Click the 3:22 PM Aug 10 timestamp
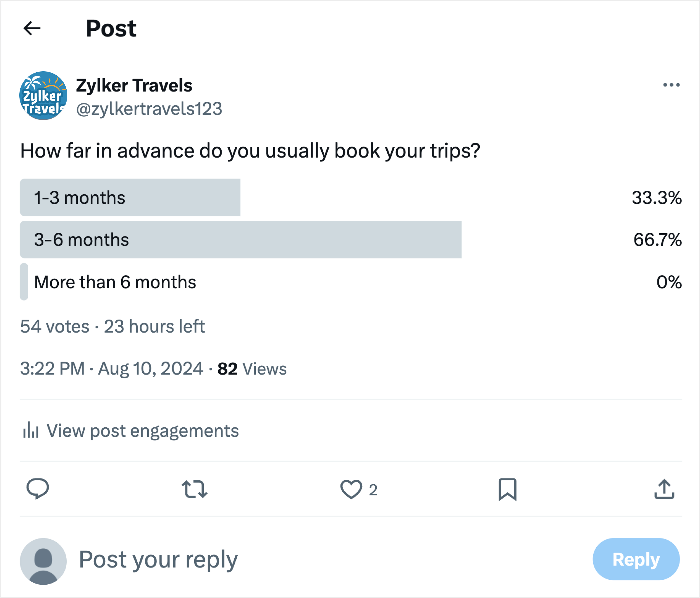This screenshot has width=700, height=598. click(111, 368)
